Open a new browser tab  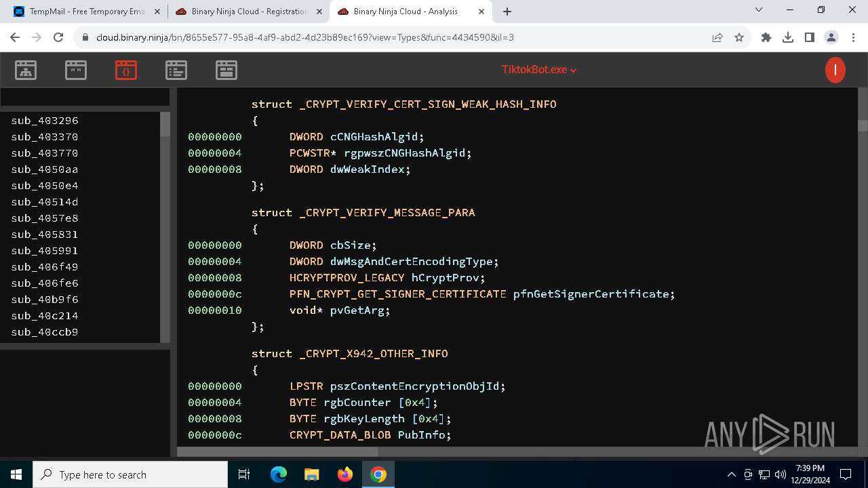pos(507,12)
